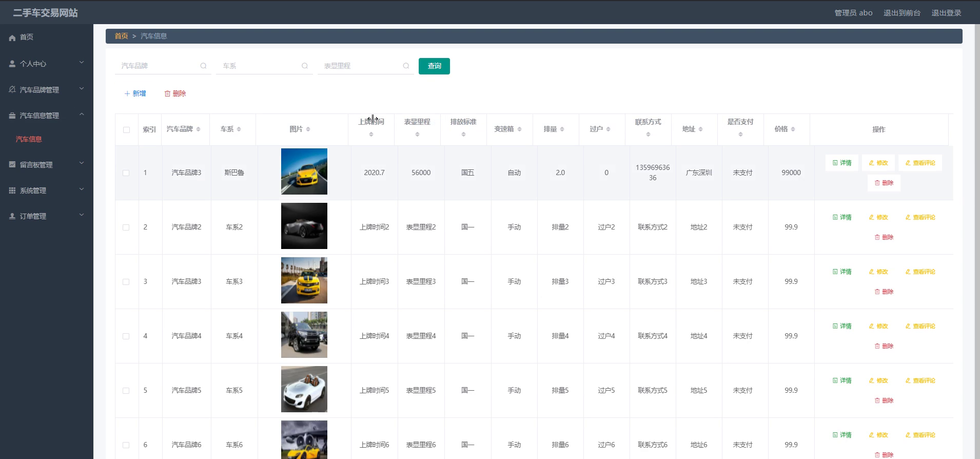Image resolution: width=980 pixels, height=459 pixels.
Task: Select the 汽车信息 submenu item
Action: click(29, 139)
